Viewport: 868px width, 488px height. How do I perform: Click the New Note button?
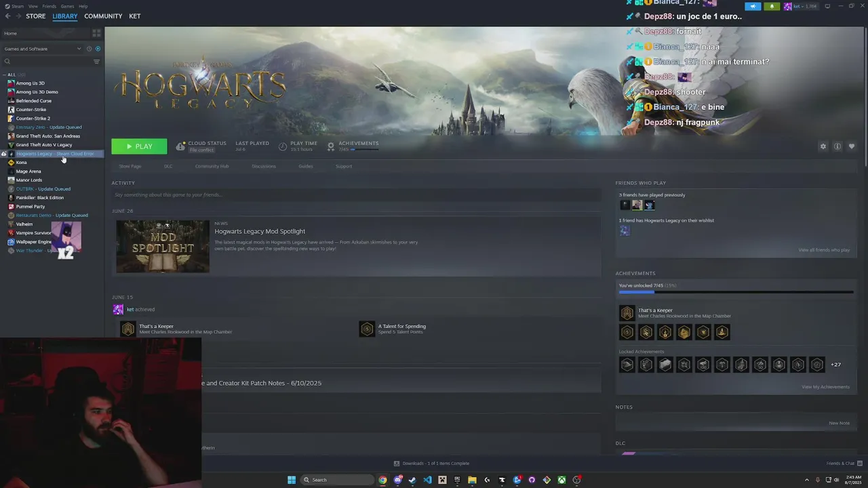click(x=839, y=423)
